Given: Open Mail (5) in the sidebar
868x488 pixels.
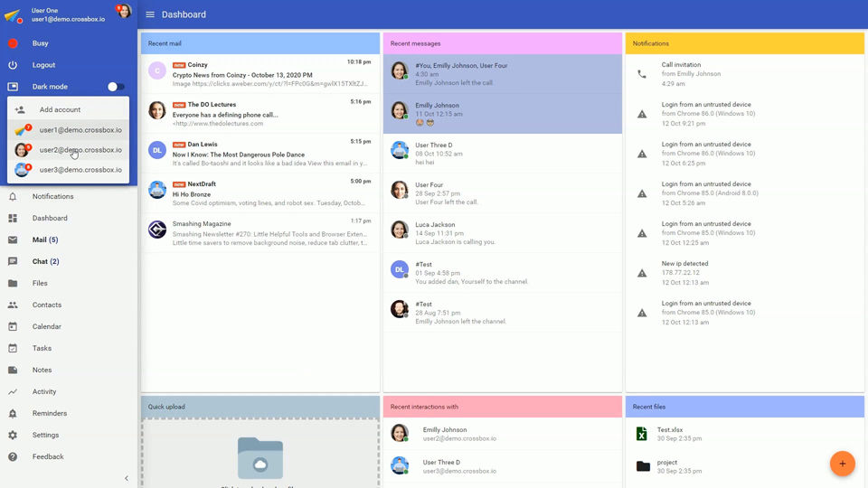Looking at the screenshot, I should [x=44, y=239].
